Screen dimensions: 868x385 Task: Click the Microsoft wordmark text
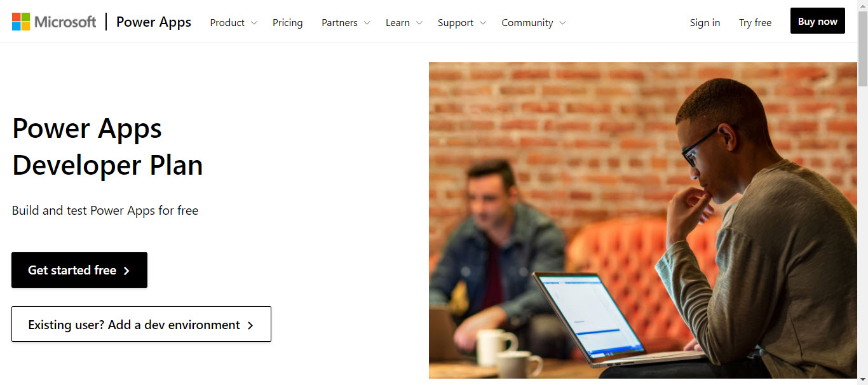tap(65, 22)
